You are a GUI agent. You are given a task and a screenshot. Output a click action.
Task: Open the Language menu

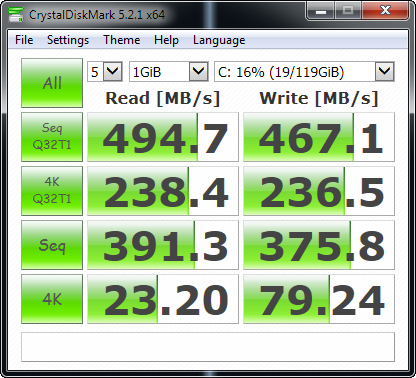click(219, 40)
